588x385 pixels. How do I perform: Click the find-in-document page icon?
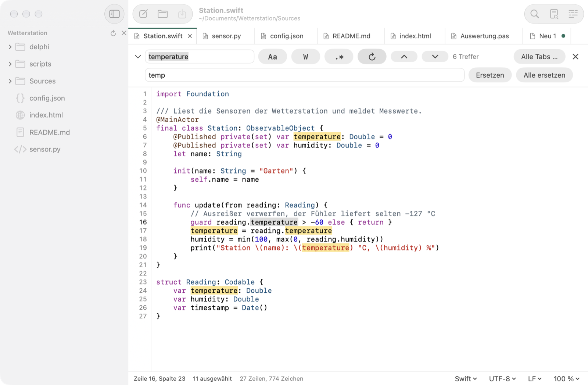click(554, 14)
